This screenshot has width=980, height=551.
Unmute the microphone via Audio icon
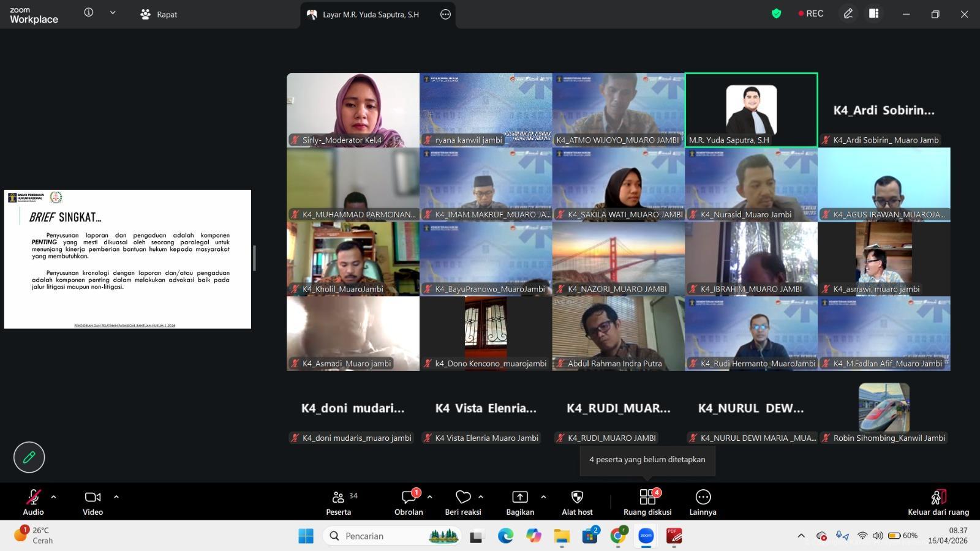(x=33, y=497)
